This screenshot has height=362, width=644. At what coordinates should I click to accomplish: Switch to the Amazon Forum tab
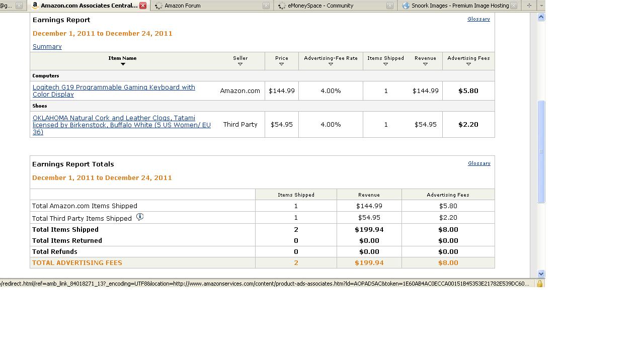tap(212, 6)
